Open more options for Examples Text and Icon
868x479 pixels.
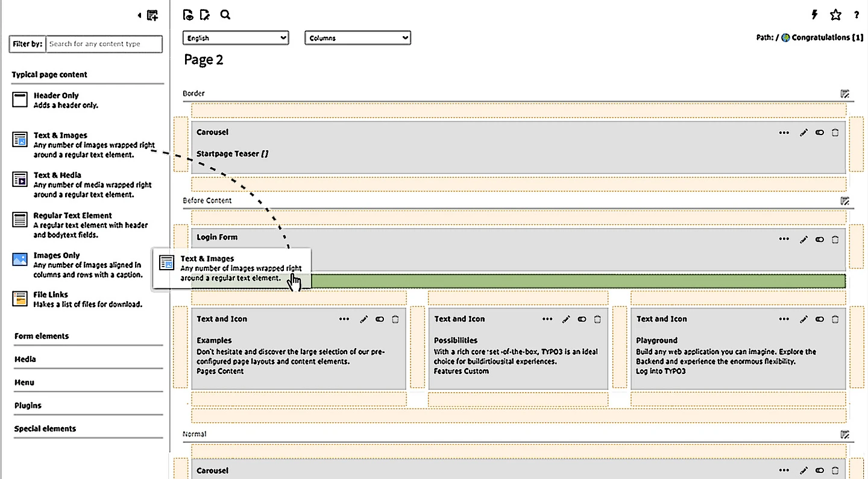tap(344, 319)
